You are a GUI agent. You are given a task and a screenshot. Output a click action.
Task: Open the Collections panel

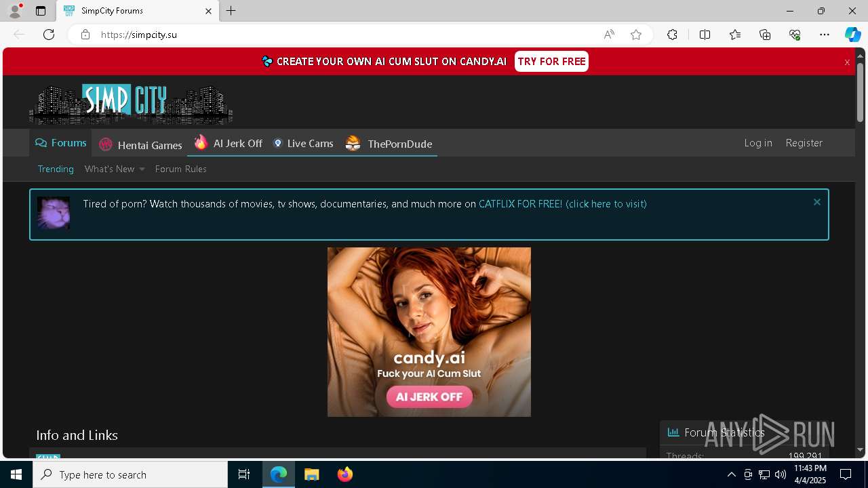tap(765, 35)
